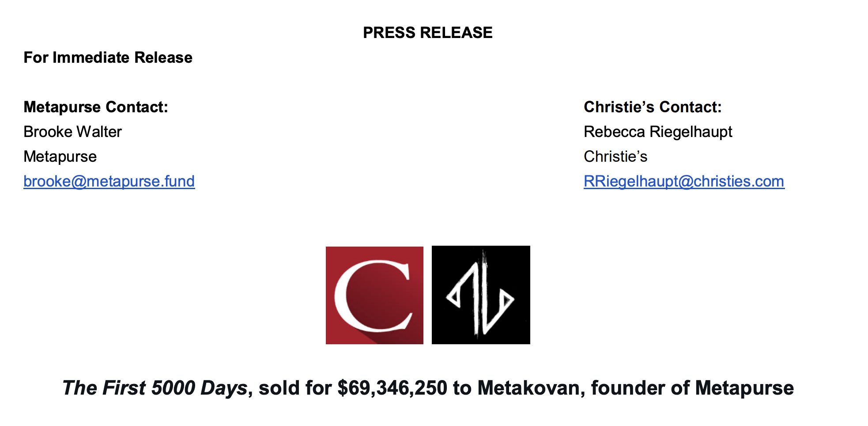Click the bold "Christie's Contact:" label

pyautogui.click(x=653, y=107)
